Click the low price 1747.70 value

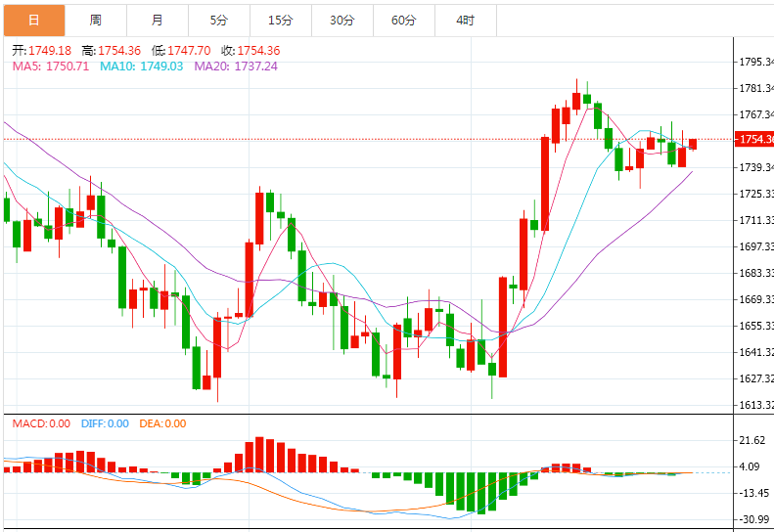click(x=189, y=51)
